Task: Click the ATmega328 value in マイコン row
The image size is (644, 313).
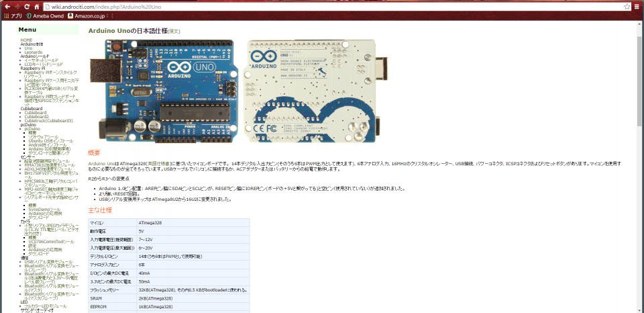Action: pyautogui.click(x=150, y=222)
